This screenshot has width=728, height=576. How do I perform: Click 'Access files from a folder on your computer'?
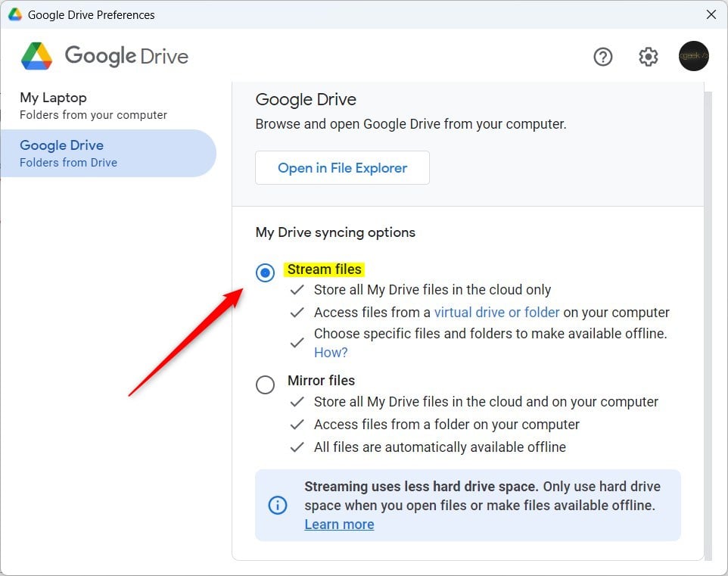[446, 424]
